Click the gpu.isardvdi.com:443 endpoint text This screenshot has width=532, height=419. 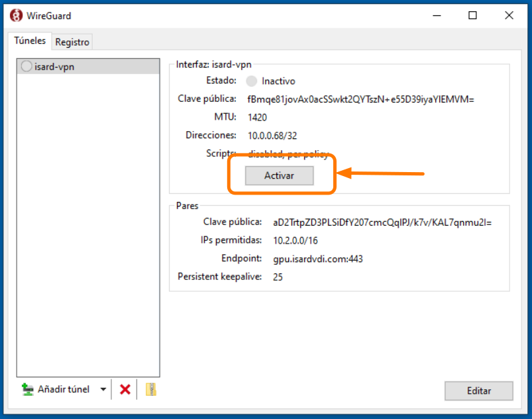click(x=317, y=259)
